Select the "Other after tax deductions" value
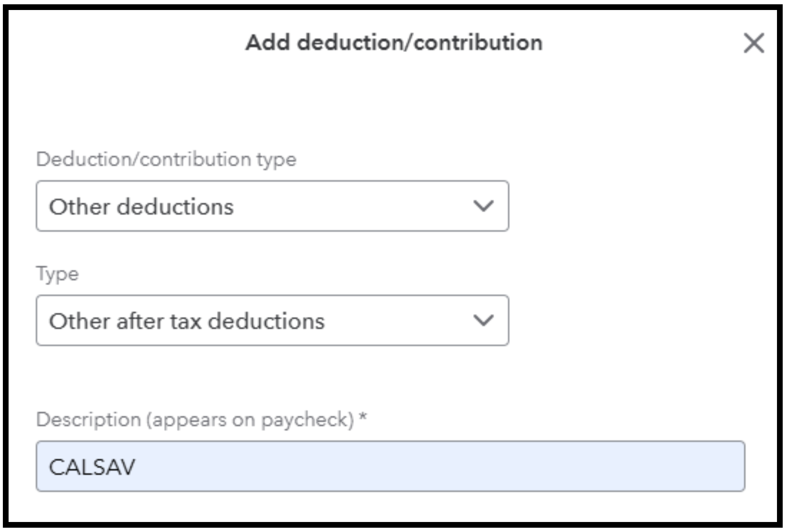 [x=187, y=321]
